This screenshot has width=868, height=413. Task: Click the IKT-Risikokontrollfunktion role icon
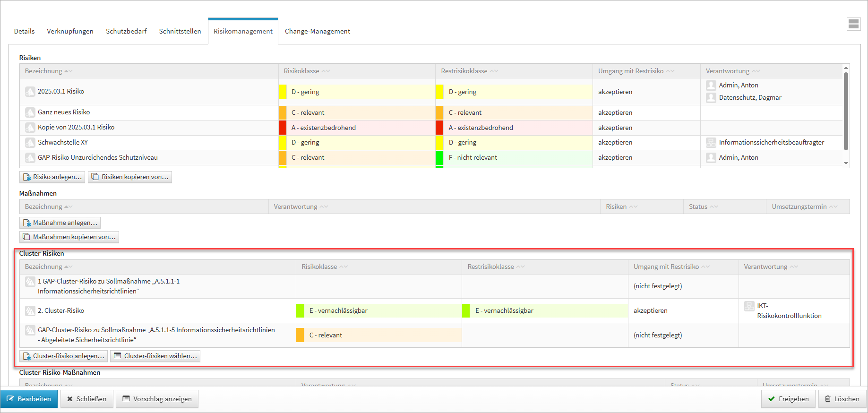(x=749, y=306)
